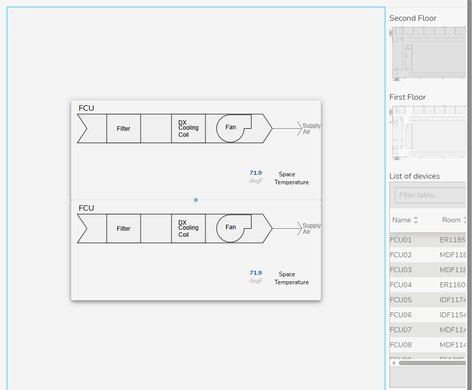Screen dimensions: 473x390
Task: Click the Filter table input field
Action: click(430, 195)
